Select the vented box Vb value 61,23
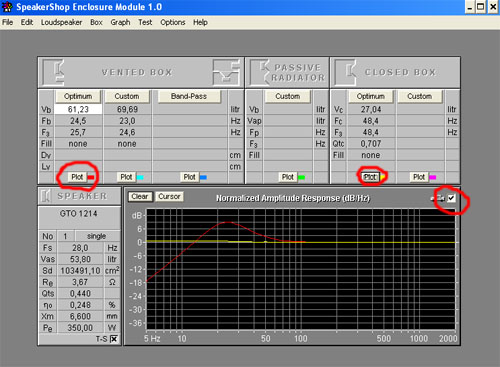The width and height of the screenshot is (500, 367). (x=78, y=109)
